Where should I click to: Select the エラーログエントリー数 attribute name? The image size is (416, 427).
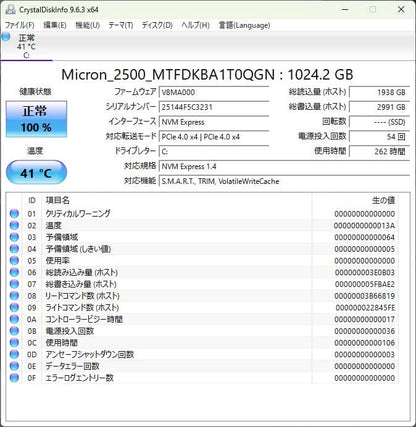click(79, 378)
